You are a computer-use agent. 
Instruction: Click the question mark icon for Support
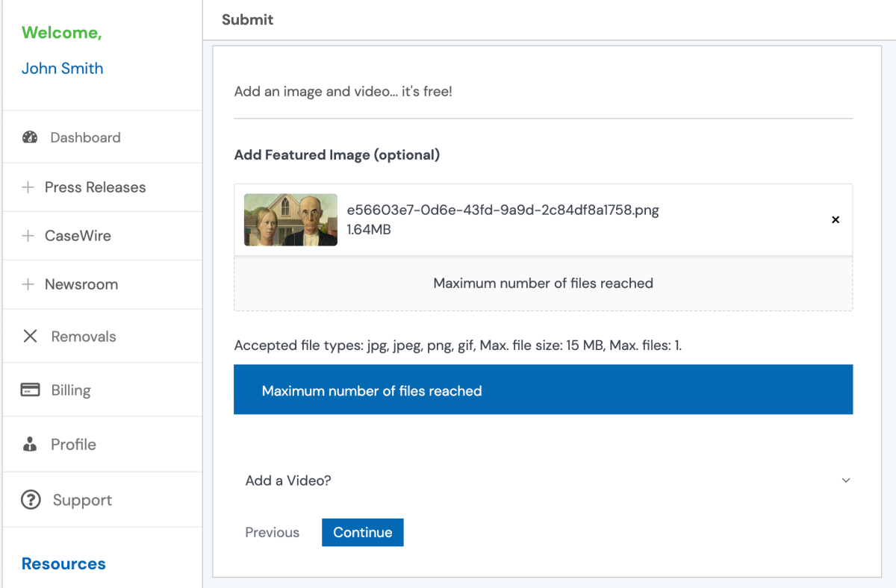click(x=30, y=499)
